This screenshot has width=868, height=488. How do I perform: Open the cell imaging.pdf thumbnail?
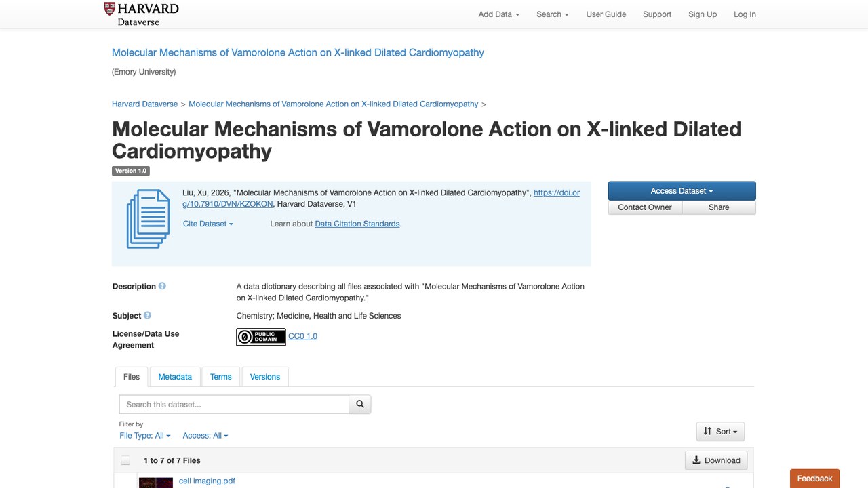click(x=156, y=483)
